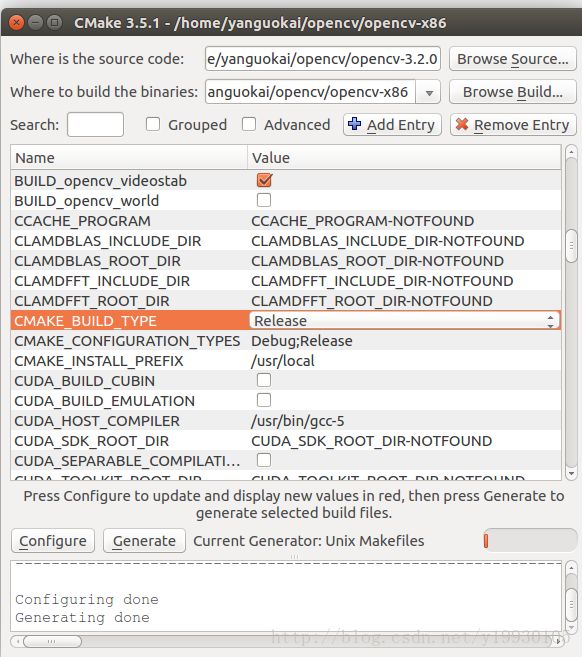Image resolution: width=582 pixels, height=657 pixels.
Task: Select the CMAKE_BUILD_TYPE name cell
Action: tap(129, 321)
